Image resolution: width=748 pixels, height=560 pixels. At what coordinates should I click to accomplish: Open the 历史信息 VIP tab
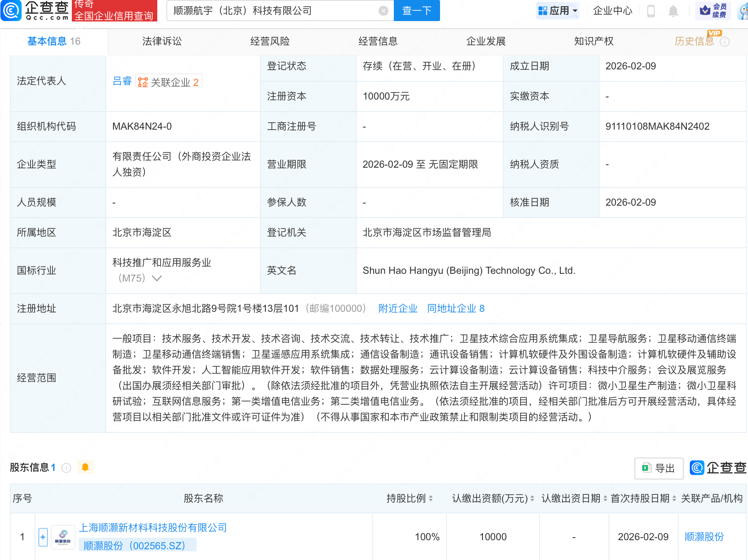(694, 41)
